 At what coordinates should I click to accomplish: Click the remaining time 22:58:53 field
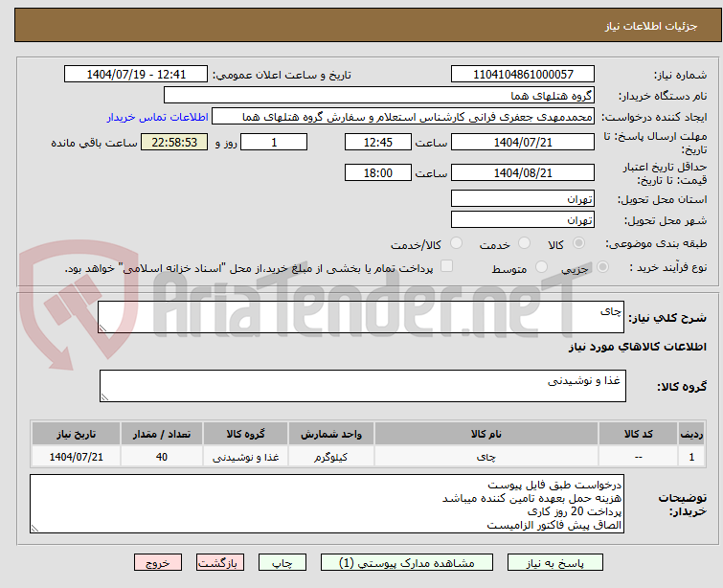[x=174, y=142]
